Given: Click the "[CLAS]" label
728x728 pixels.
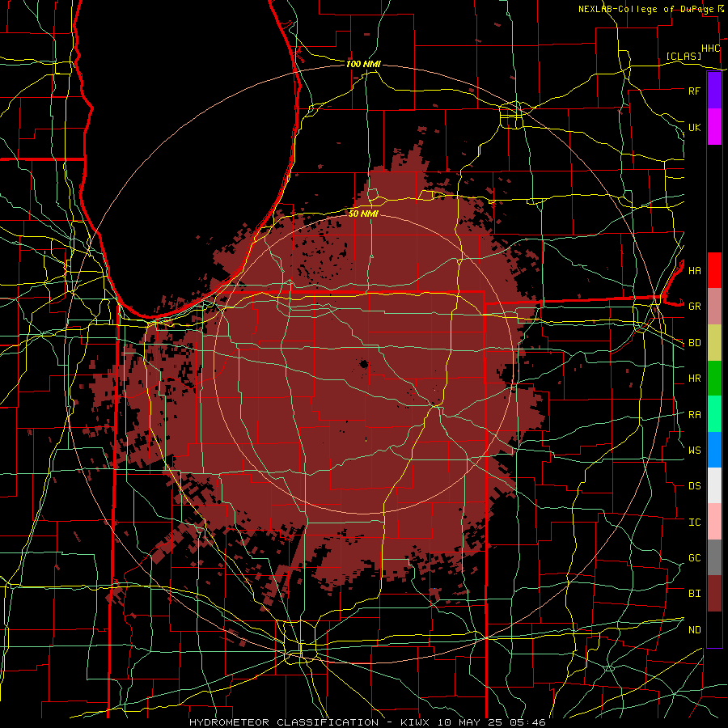Looking at the screenshot, I should tap(684, 56).
